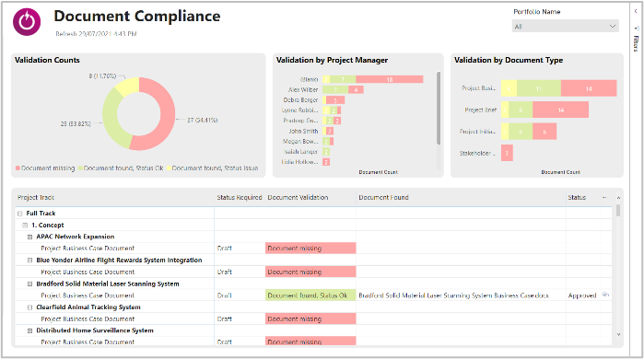Click Document missing cell for APAC Network Expansion
This screenshot has height=359, width=644.
(x=310, y=249)
